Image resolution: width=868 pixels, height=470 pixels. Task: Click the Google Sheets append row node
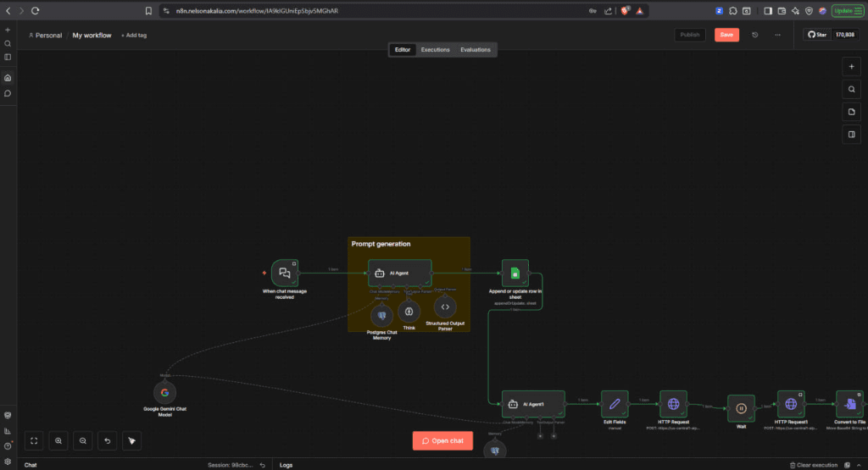(x=515, y=273)
